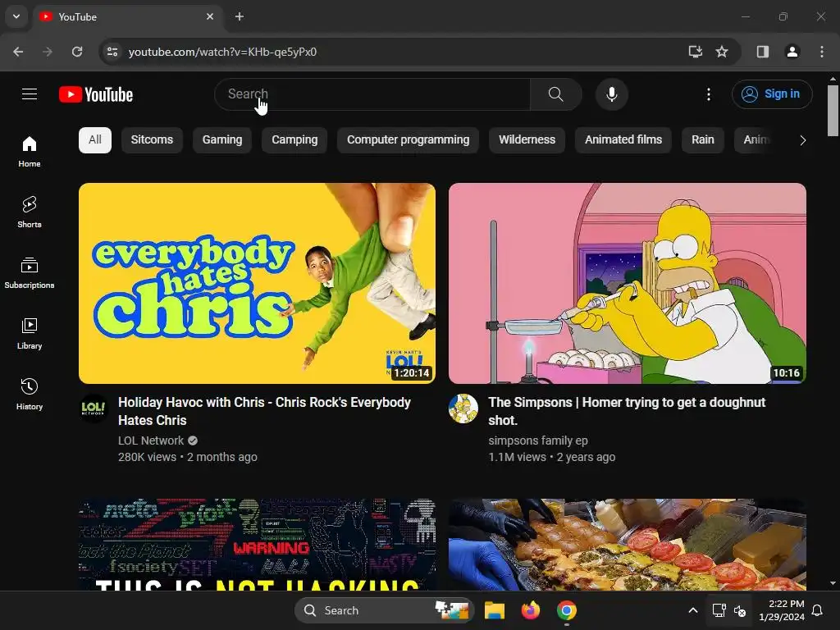Select the Wilderness filter chip
This screenshot has width=840, height=630.
click(x=527, y=139)
